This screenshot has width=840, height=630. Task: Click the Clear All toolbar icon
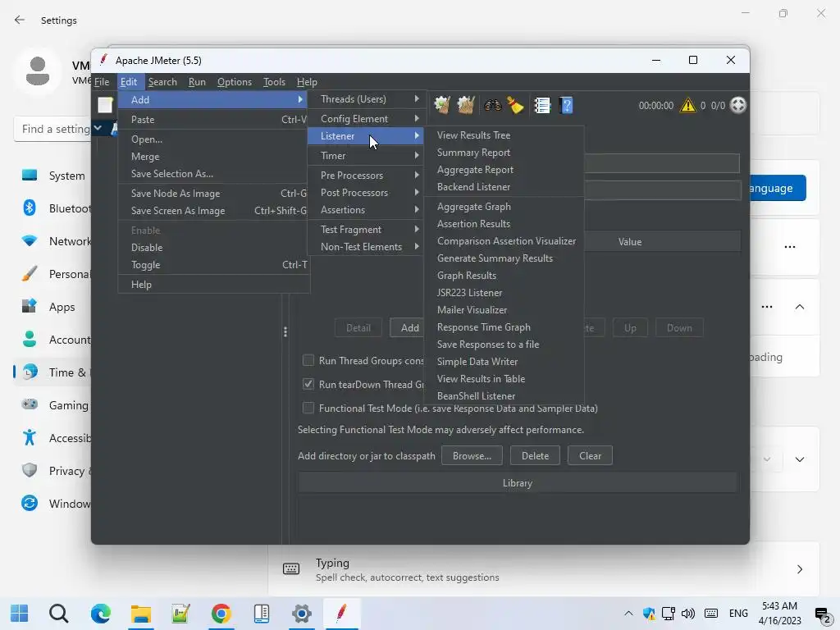pyautogui.click(x=466, y=105)
